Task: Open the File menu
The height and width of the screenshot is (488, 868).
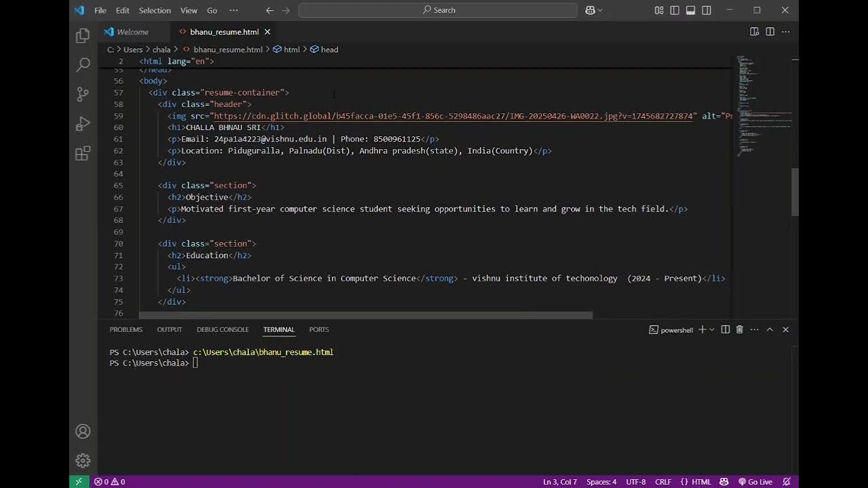Action: 100,10
